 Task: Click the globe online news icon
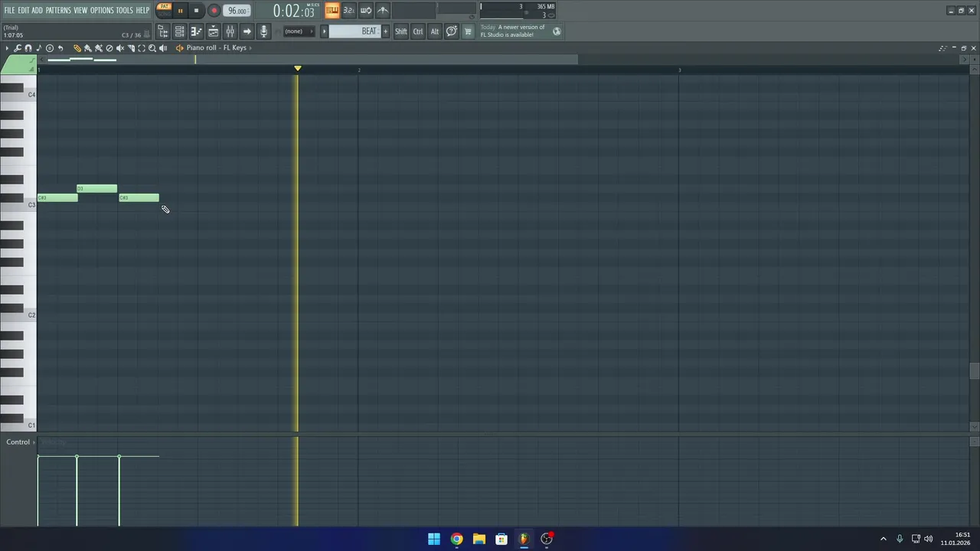point(557,31)
